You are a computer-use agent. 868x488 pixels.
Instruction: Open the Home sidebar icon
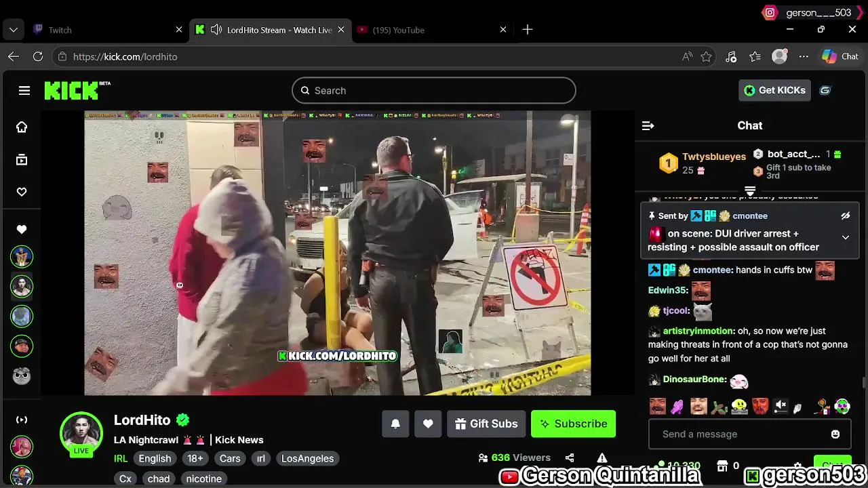click(x=22, y=127)
